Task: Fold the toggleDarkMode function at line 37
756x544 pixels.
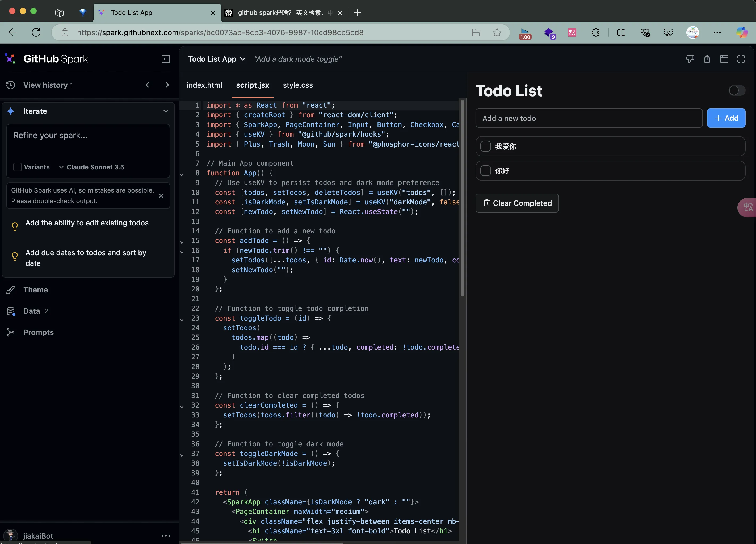Action: [x=182, y=455]
